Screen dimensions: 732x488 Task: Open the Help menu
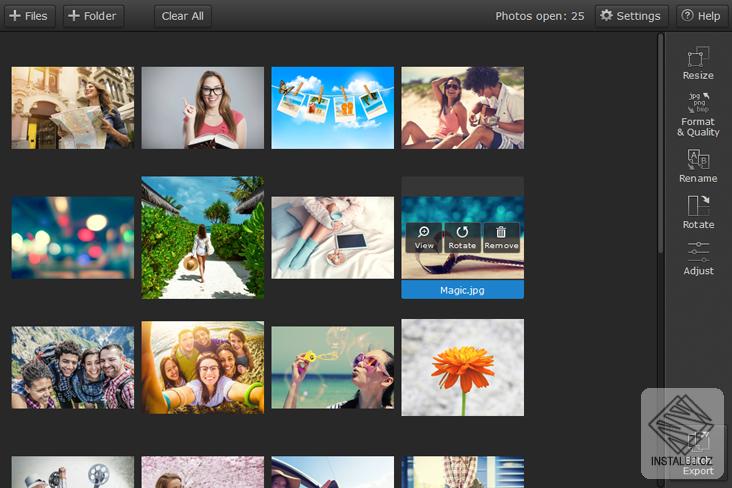click(x=701, y=16)
